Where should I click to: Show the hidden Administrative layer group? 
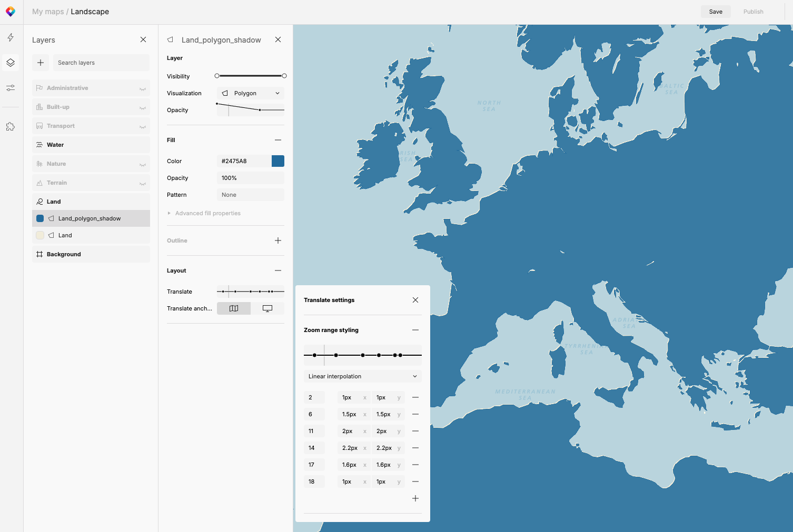142,88
